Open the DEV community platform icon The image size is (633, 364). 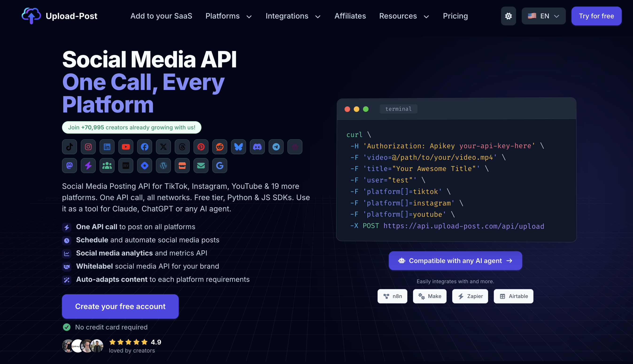[126, 166]
